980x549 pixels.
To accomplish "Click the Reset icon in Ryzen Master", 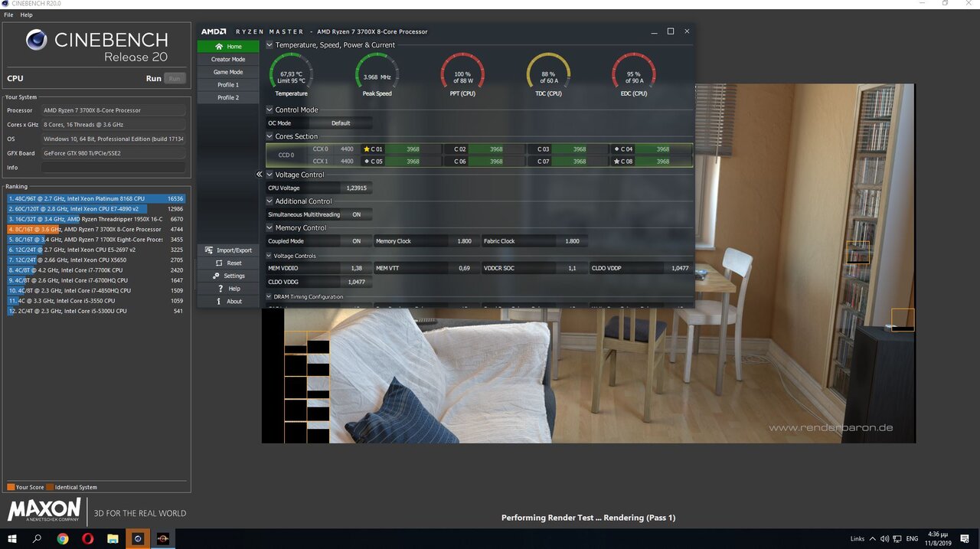I will pyautogui.click(x=220, y=263).
